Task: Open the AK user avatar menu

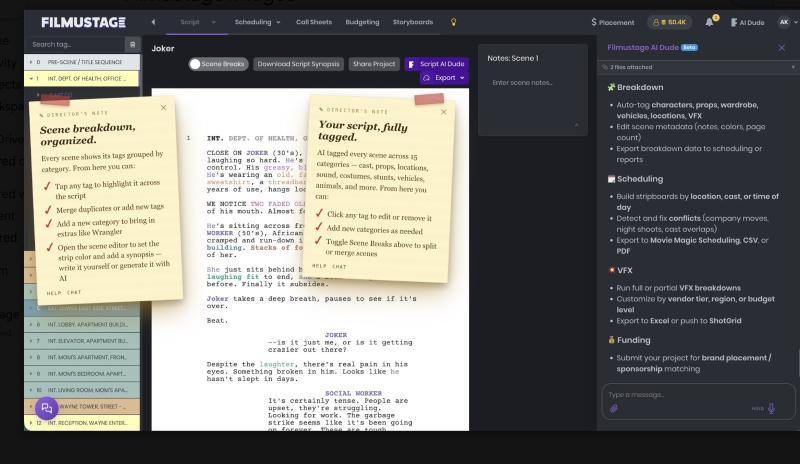Action: 784,22
